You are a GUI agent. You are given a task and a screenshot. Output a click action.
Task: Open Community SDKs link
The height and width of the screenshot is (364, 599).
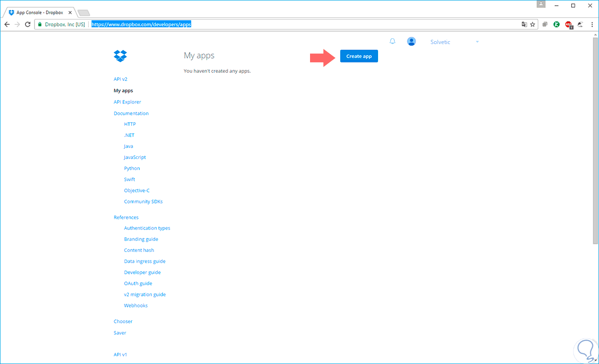(143, 202)
